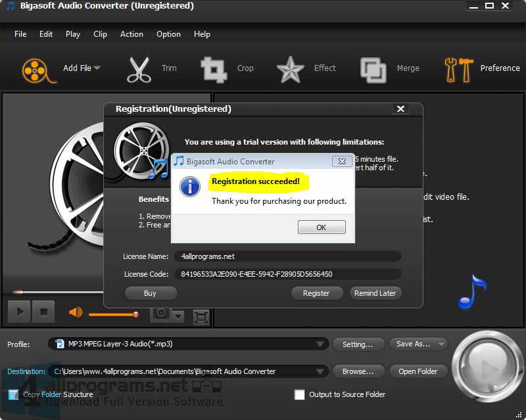Open the Action menu
526x420 pixels.
pos(131,34)
